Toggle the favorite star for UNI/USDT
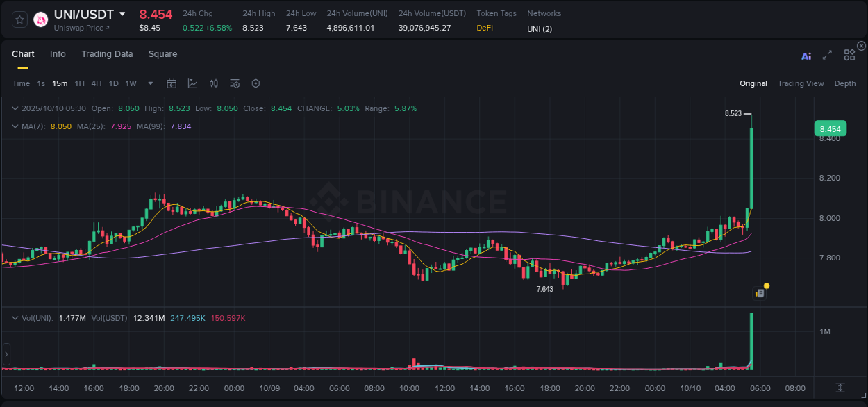This screenshot has width=868, height=407. (19, 19)
